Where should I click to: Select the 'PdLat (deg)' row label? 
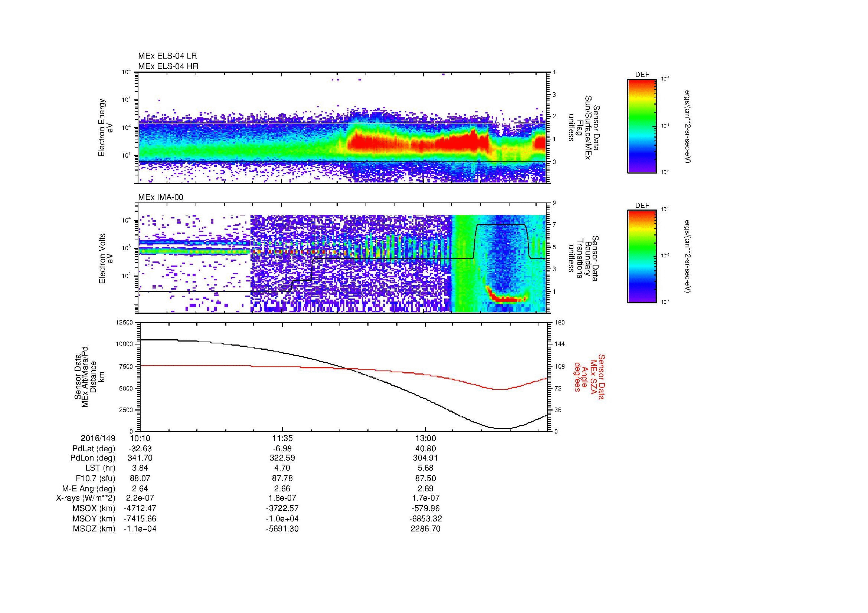[x=94, y=449]
